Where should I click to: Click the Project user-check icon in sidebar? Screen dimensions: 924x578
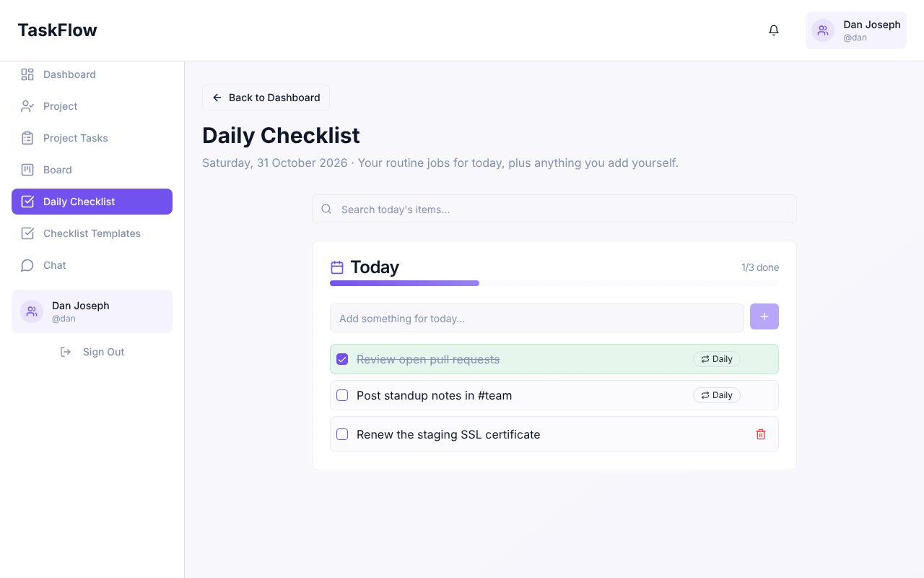[27, 106]
